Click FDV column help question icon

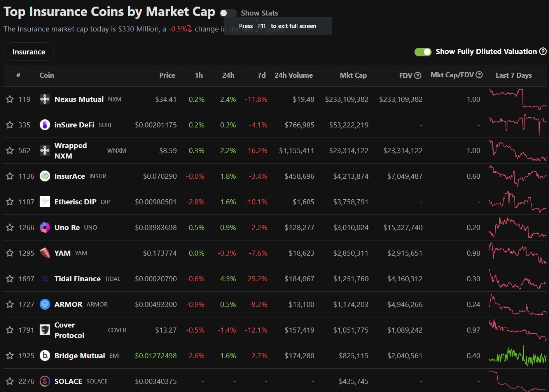[x=418, y=76]
